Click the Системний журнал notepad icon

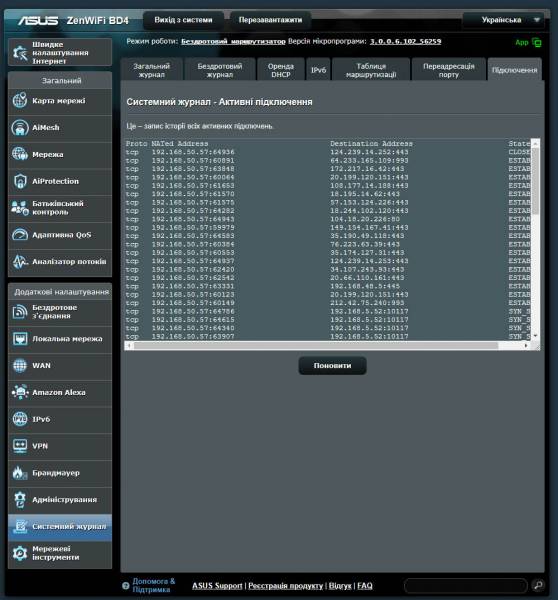point(20,527)
